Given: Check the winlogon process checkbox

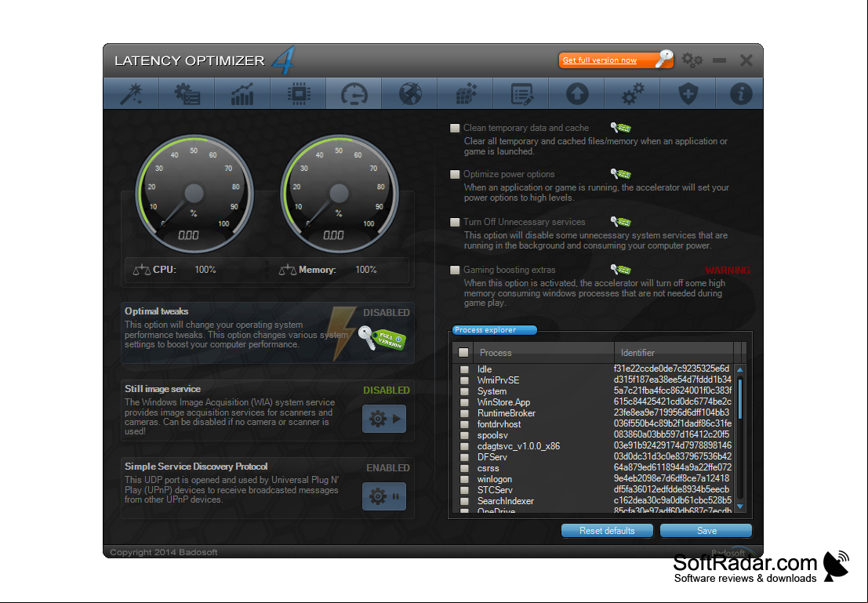Looking at the screenshot, I should coord(464,480).
